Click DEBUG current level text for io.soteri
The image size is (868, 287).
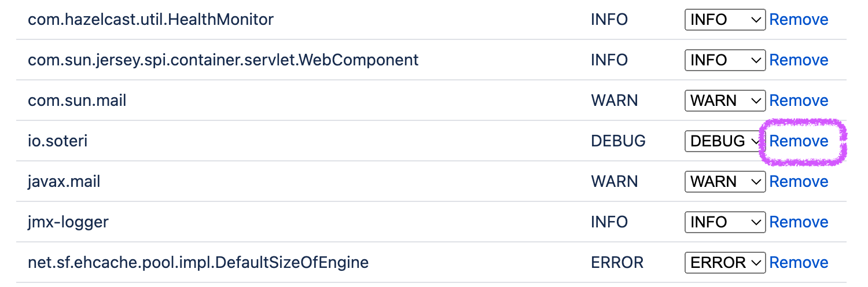618,141
